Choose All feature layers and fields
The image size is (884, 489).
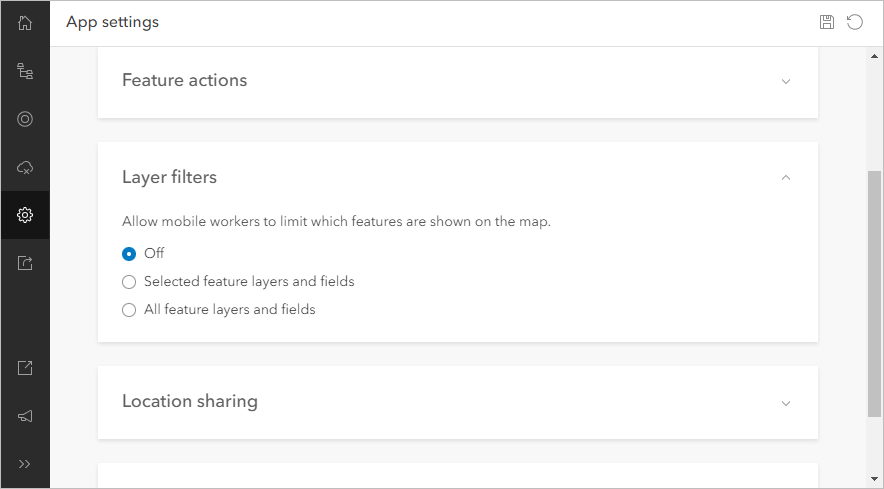click(129, 310)
